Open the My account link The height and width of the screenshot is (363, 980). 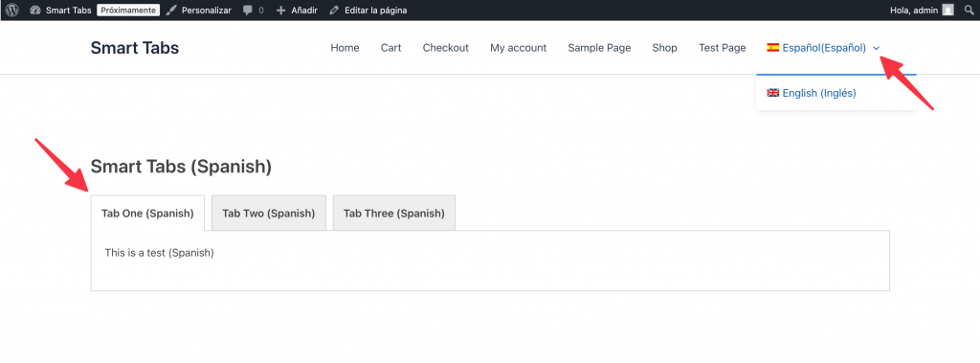tap(518, 48)
